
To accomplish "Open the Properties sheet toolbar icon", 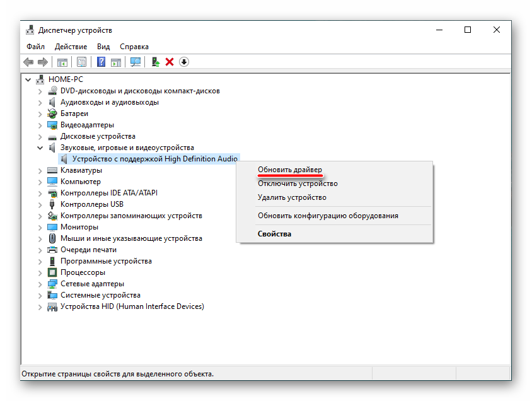I will (82, 62).
